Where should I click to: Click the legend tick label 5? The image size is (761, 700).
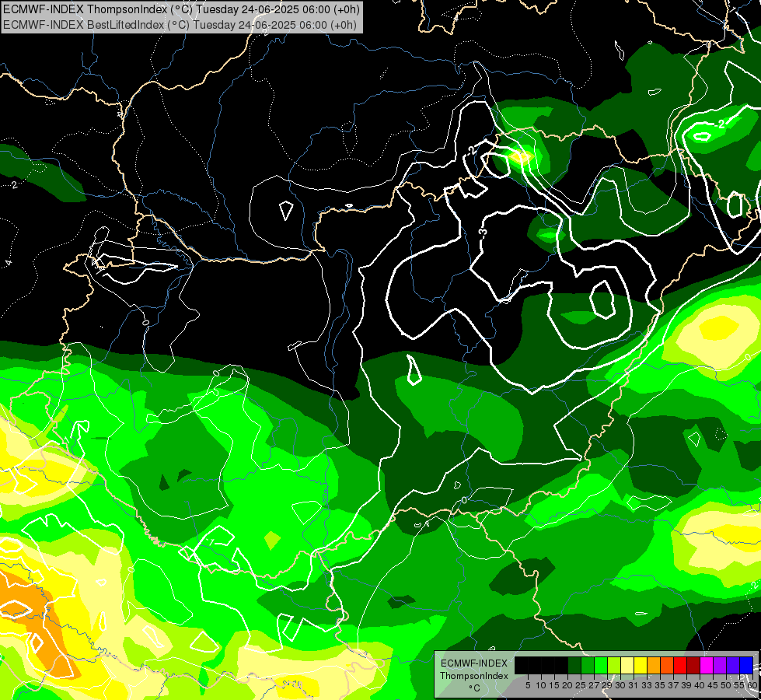(528, 685)
